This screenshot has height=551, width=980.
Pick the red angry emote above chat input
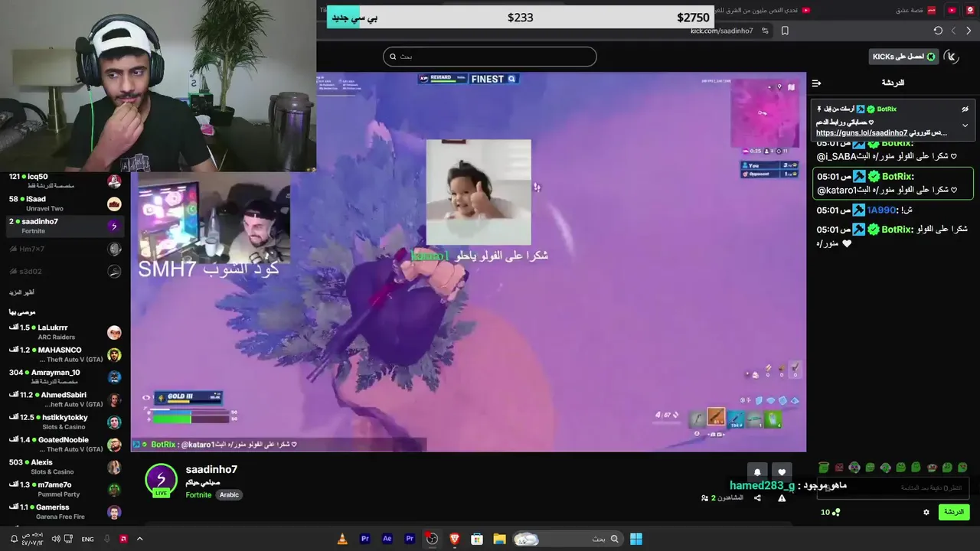839,468
